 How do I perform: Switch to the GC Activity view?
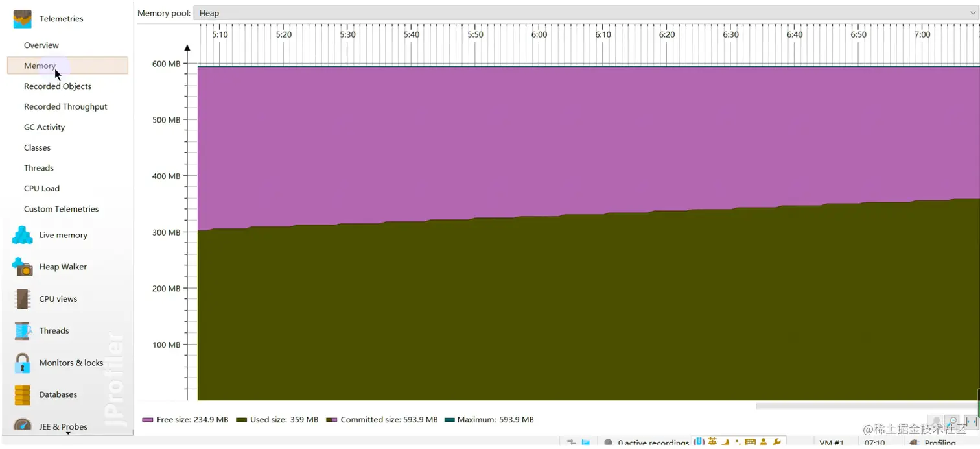pyautogui.click(x=43, y=127)
